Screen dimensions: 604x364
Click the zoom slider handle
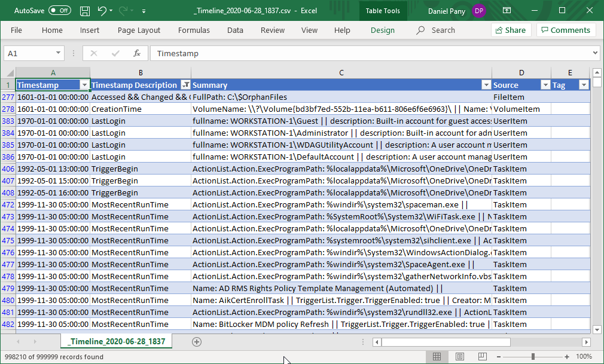[x=533, y=357]
